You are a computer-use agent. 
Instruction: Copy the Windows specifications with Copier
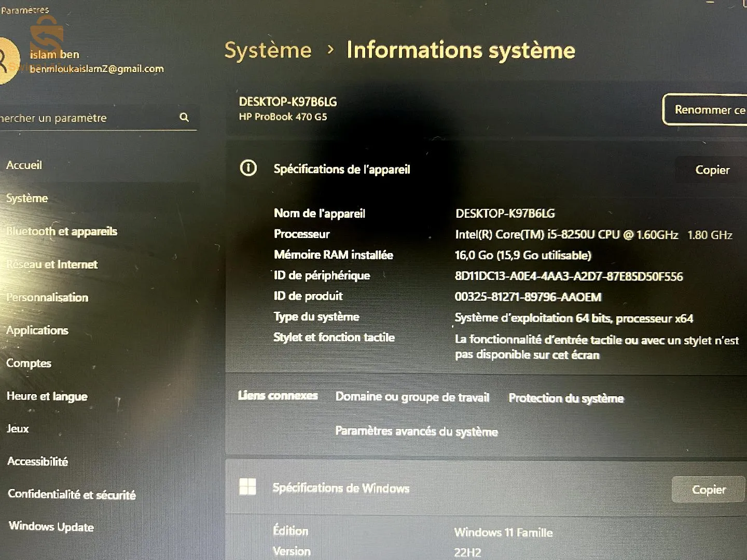(x=709, y=489)
